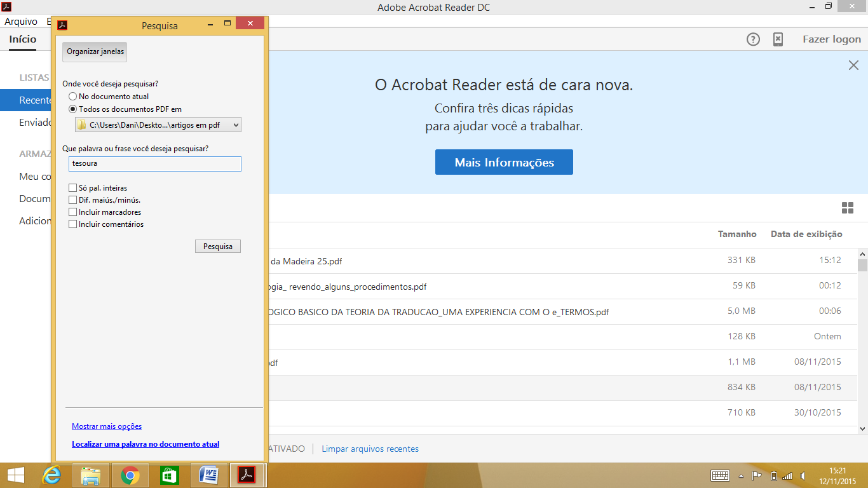Click scroll down arrow of file list
The height and width of the screenshot is (488, 868).
862,429
